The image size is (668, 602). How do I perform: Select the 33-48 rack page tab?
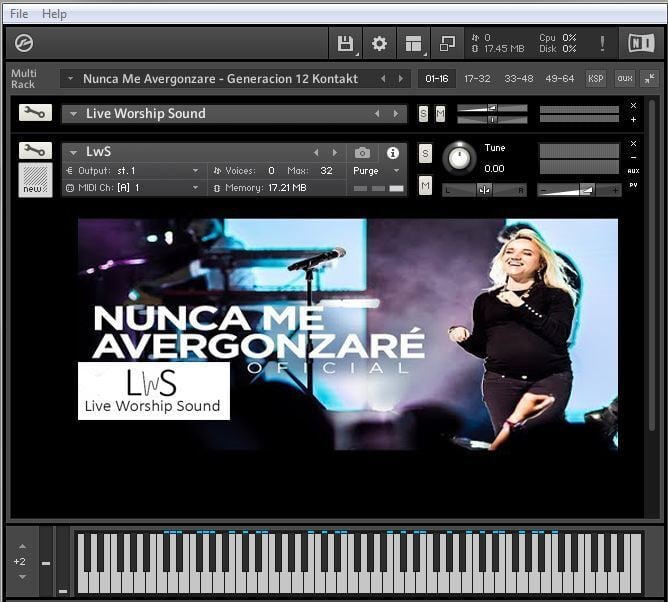coord(518,78)
